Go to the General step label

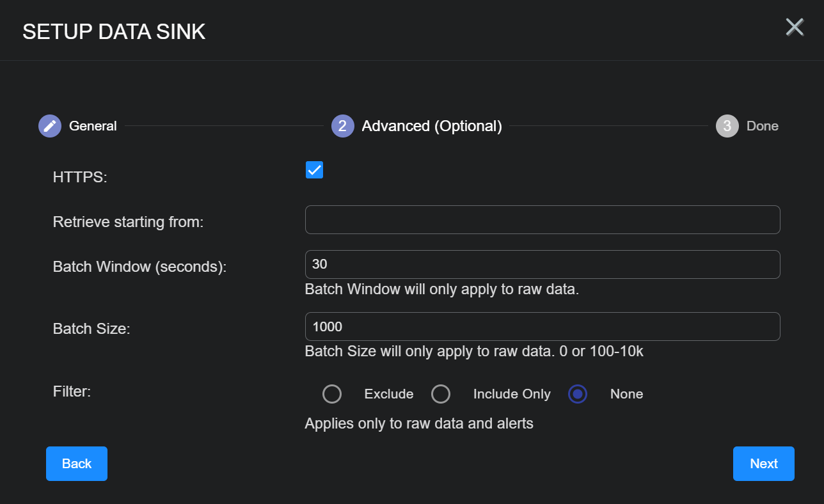(x=93, y=126)
